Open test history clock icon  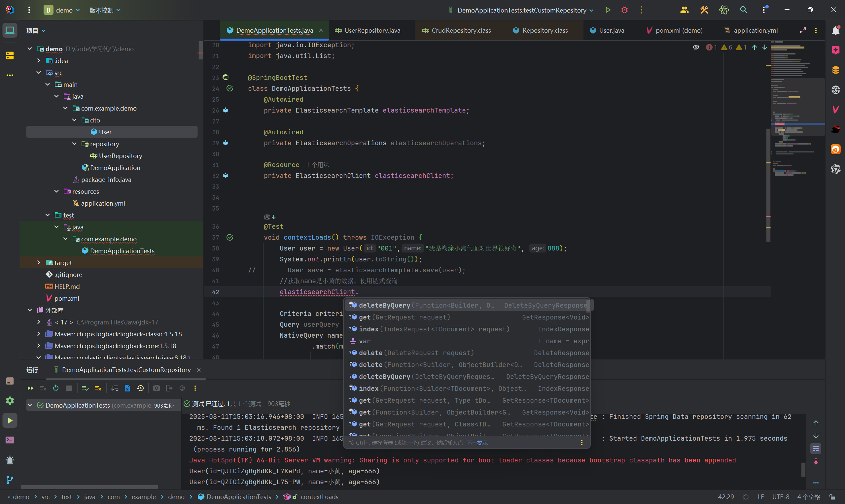pos(140,388)
